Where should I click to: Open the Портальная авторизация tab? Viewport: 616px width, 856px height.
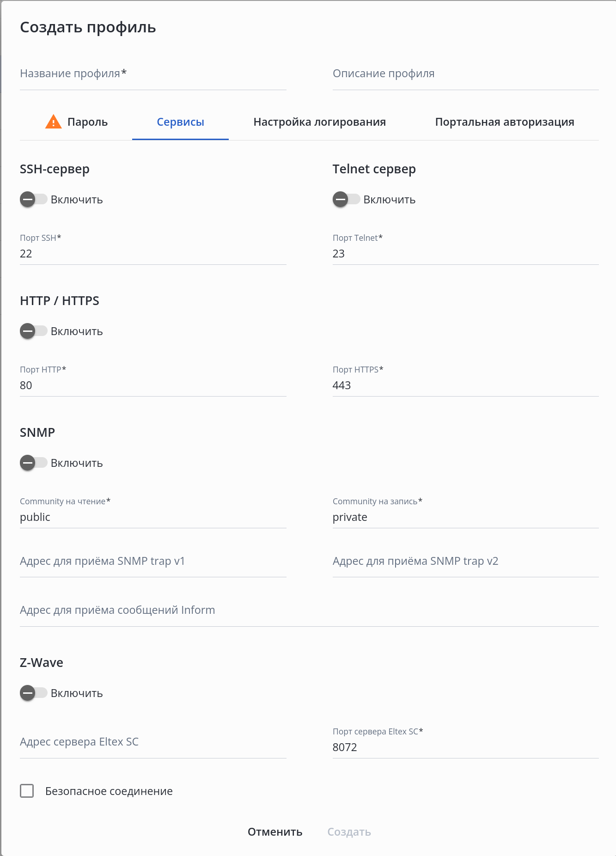504,122
